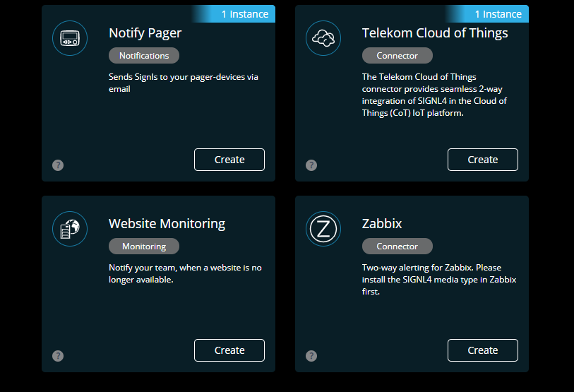This screenshot has width=574, height=392.
Task: Click 'The Telekom Cloud of Things connector provides' description
Action: click(x=434, y=95)
